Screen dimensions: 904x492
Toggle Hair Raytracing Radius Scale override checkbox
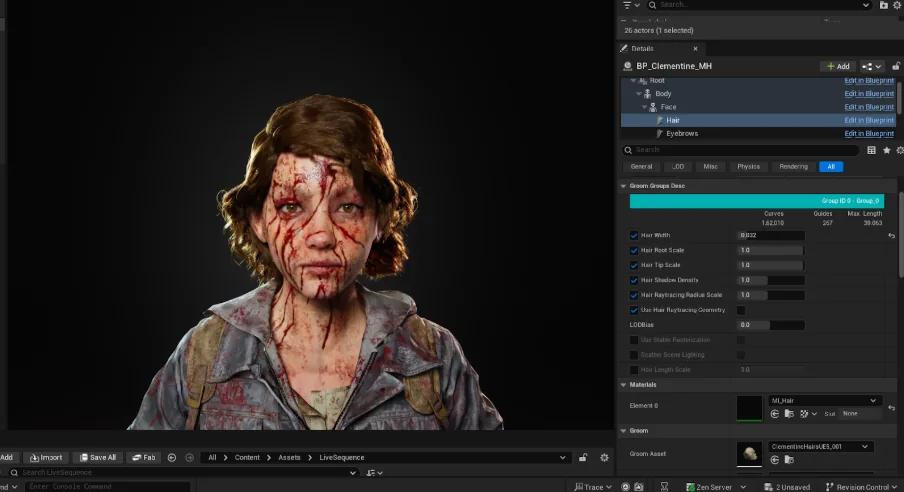634,295
